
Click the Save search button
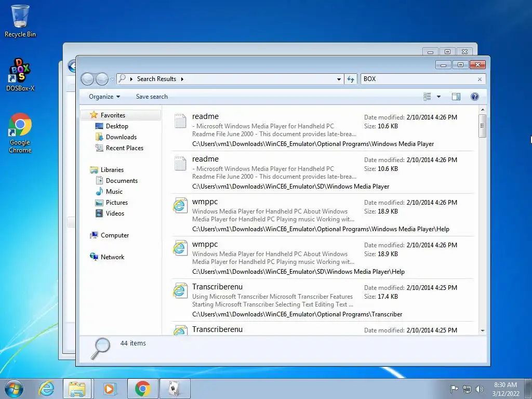(152, 97)
